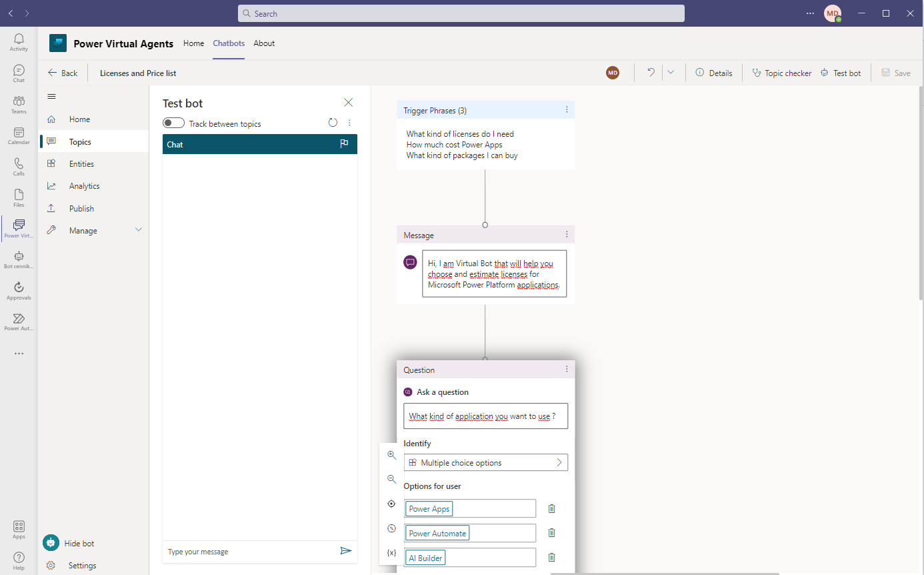Open the Calendar icon in the rail
Image resolution: width=924 pixels, height=575 pixels.
tap(19, 135)
